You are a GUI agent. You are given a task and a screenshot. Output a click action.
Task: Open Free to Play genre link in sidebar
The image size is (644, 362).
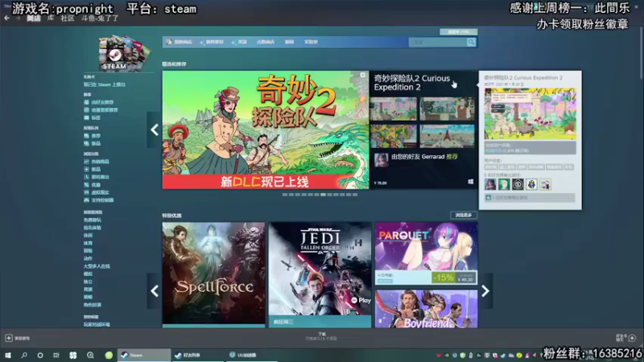click(x=92, y=220)
